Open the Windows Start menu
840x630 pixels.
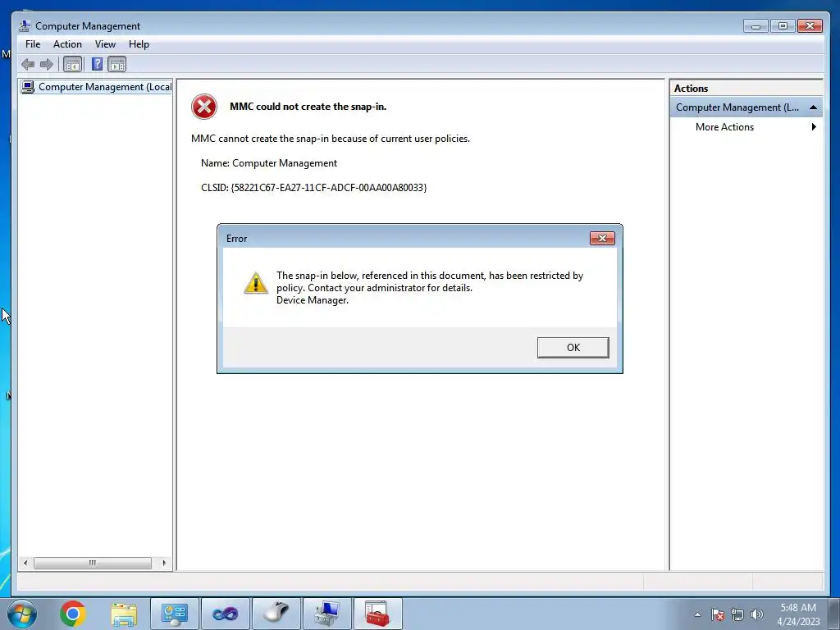(22, 614)
